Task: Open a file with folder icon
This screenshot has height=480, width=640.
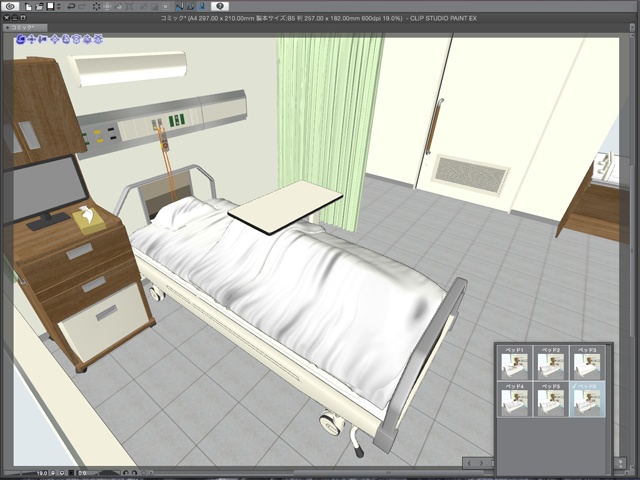Action: 39,7
